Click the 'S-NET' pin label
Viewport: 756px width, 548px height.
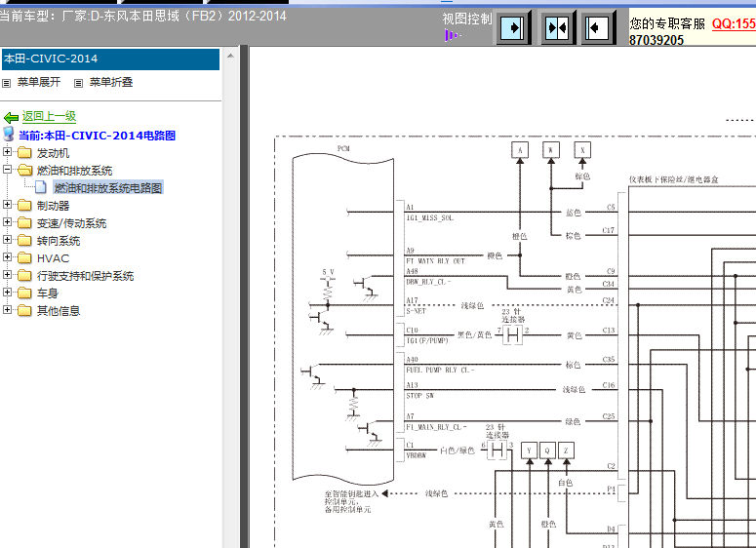[x=417, y=311]
